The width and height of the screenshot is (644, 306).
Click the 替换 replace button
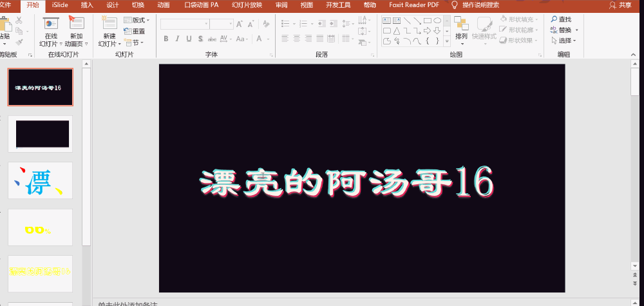(564, 30)
